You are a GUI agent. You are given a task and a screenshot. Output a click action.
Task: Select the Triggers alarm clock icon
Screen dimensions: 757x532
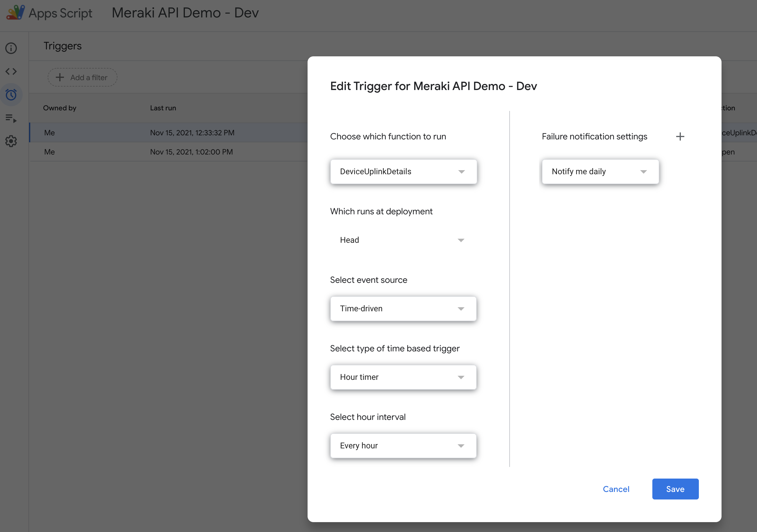click(x=11, y=95)
